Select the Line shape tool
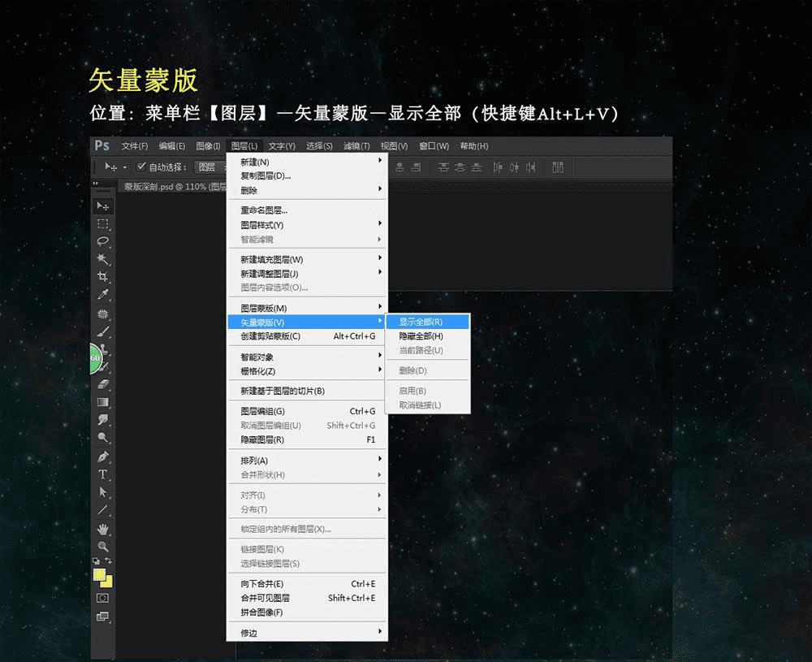The height and width of the screenshot is (662, 812). point(102,510)
